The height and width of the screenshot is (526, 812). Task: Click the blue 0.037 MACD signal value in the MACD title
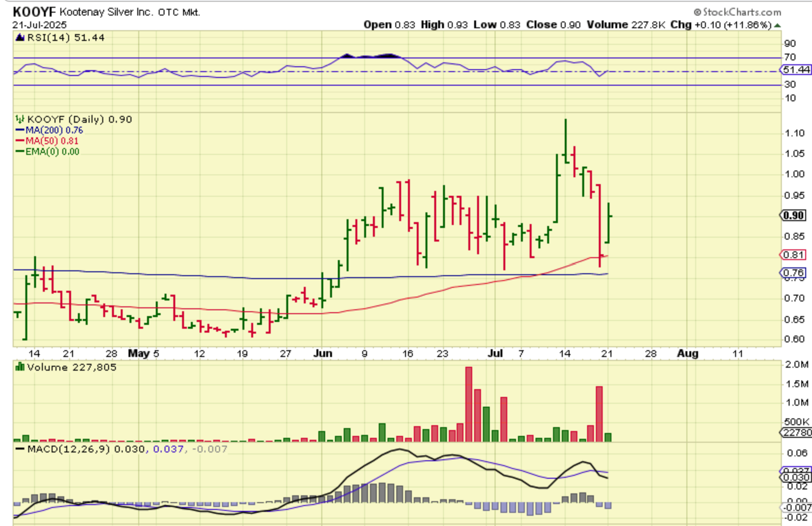pyautogui.click(x=168, y=449)
